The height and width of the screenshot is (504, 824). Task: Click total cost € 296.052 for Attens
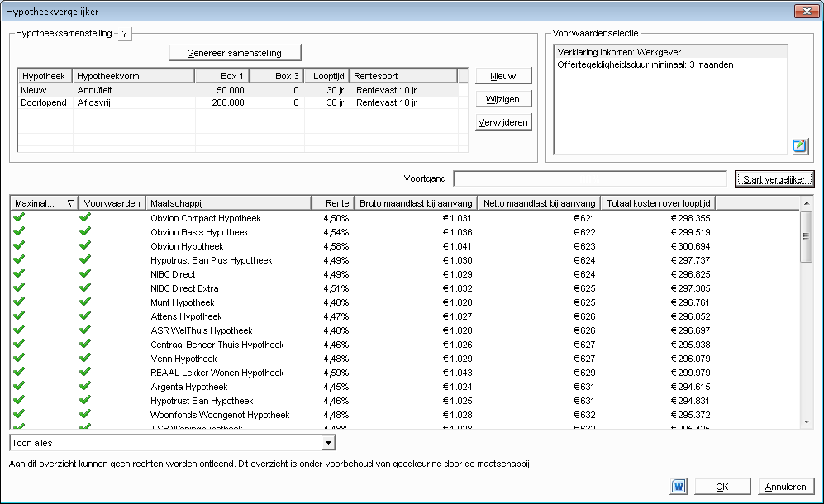[x=690, y=316]
